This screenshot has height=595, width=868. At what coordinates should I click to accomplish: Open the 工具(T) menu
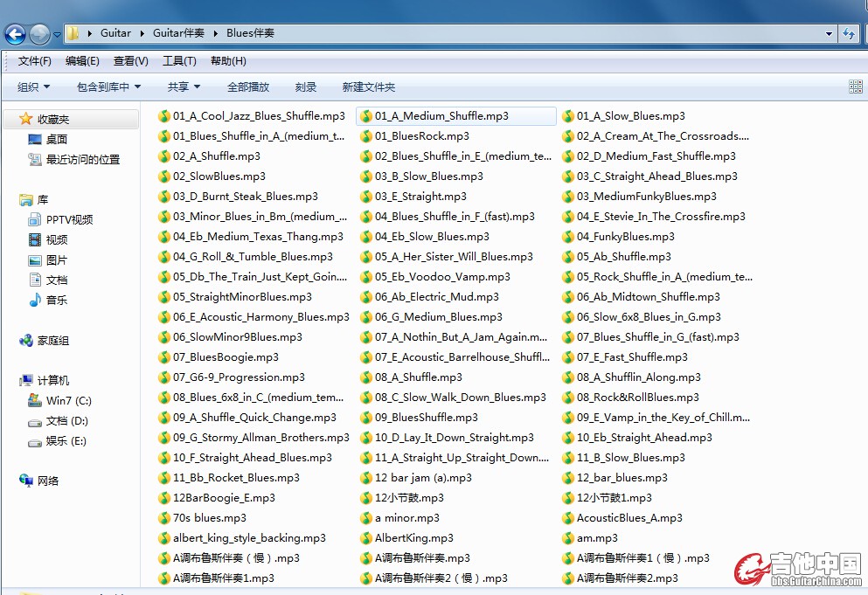point(179,61)
